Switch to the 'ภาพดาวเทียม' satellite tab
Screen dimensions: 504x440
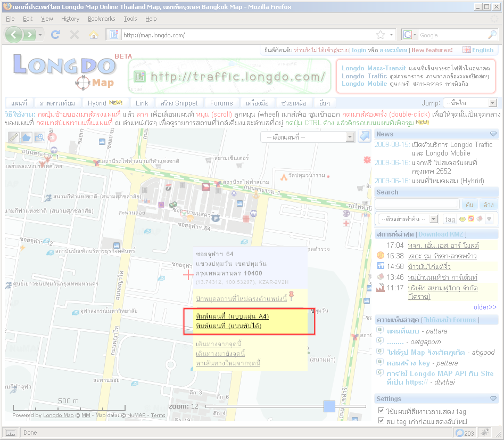(x=57, y=103)
